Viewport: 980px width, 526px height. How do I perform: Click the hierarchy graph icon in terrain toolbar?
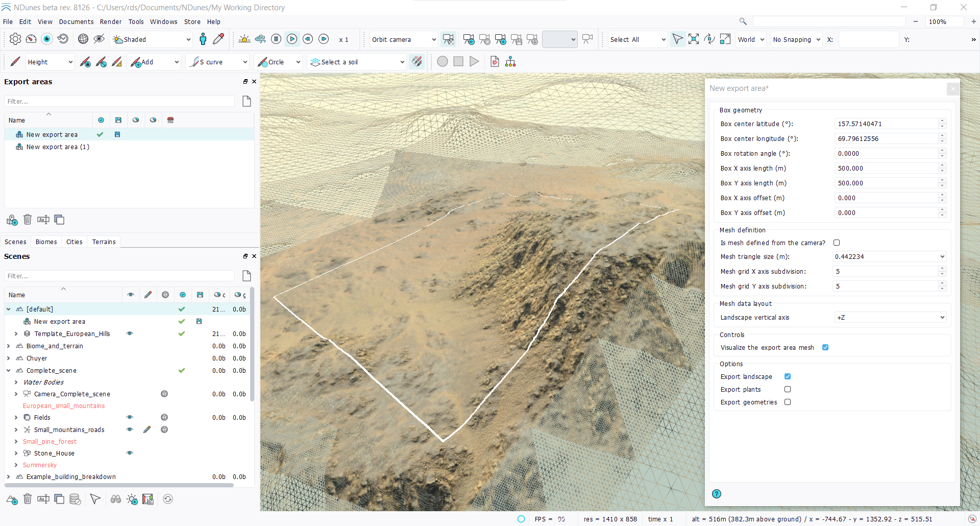(x=510, y=62)
